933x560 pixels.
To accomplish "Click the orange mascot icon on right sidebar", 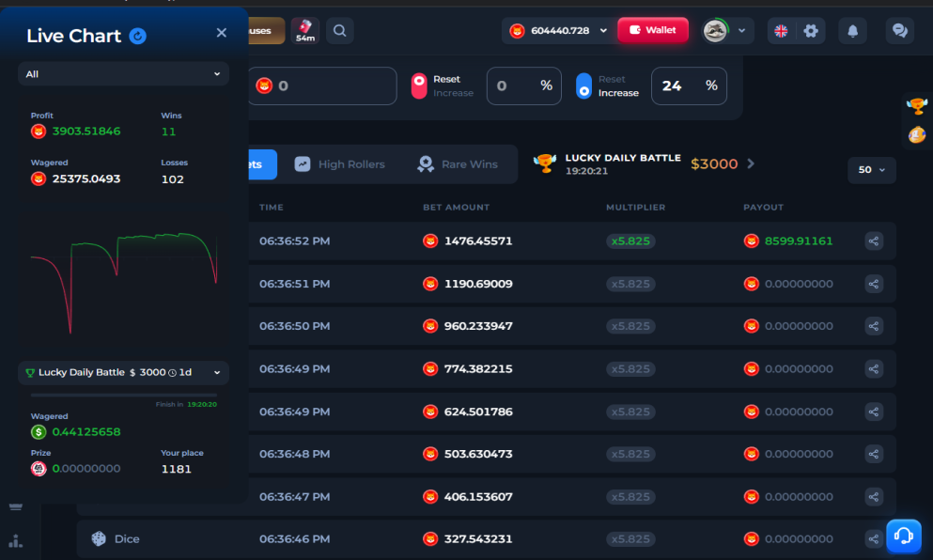I will pos(917,135).
